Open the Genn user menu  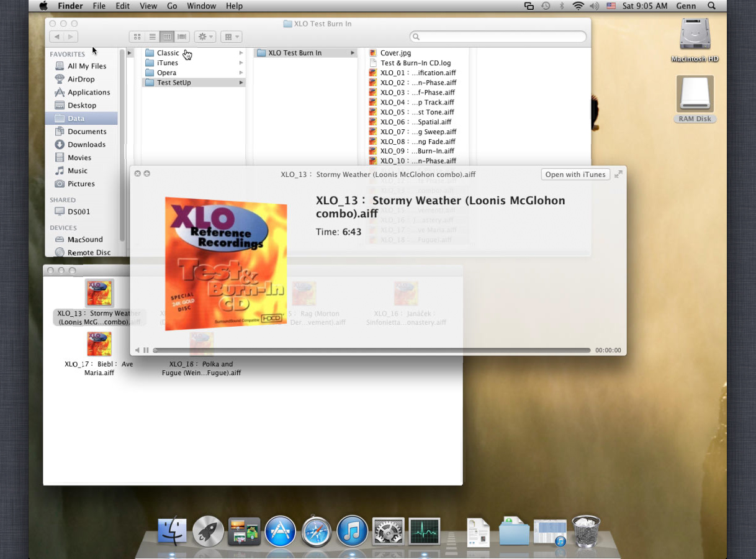[687, 6]
